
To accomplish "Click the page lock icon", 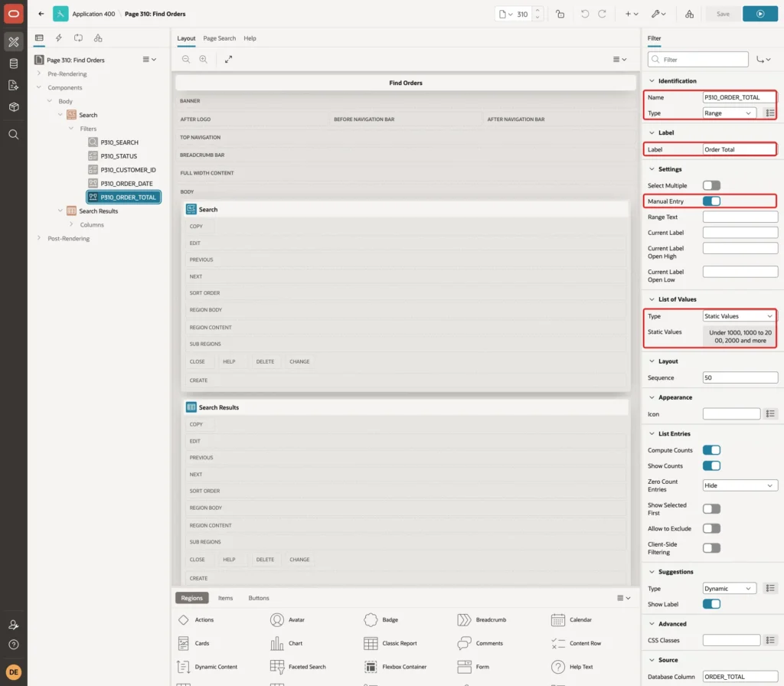I will (x=560, y=14).
